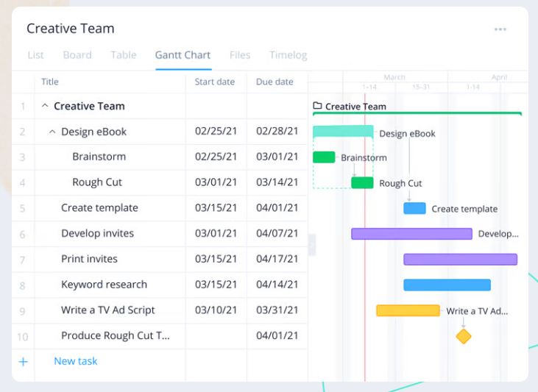Click the Brainstorm task title
Viewport: 538px width, 392px height.
pos(99,157)
